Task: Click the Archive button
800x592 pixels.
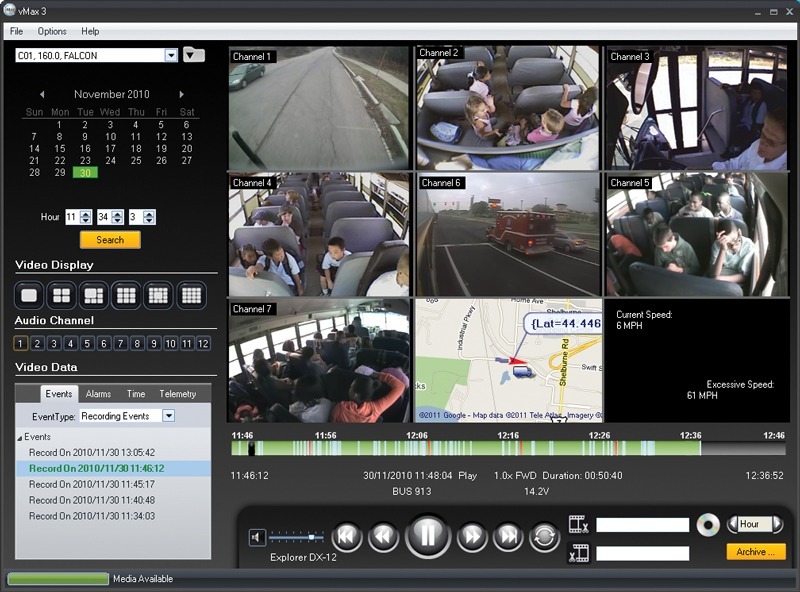Action: [x=756, y=552]
